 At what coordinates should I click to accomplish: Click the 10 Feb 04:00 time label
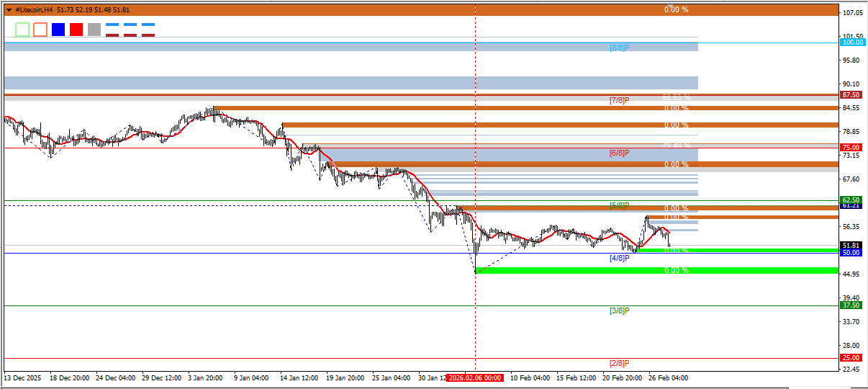(530, 378)
